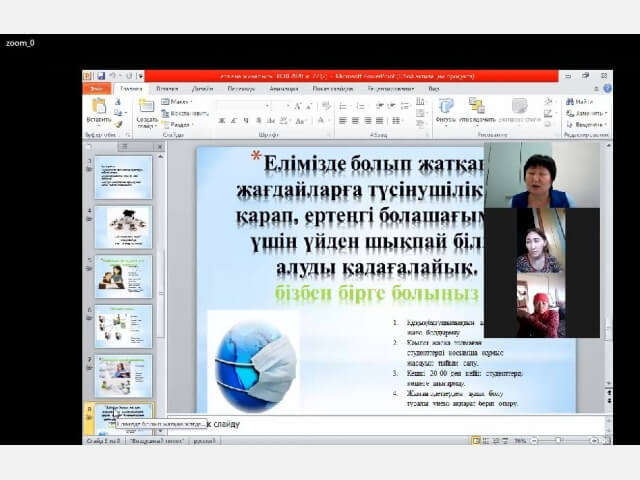This screenshot has width=640, height=480.
Task: Click the shape fill icon
Action: [x=548, y=101]
